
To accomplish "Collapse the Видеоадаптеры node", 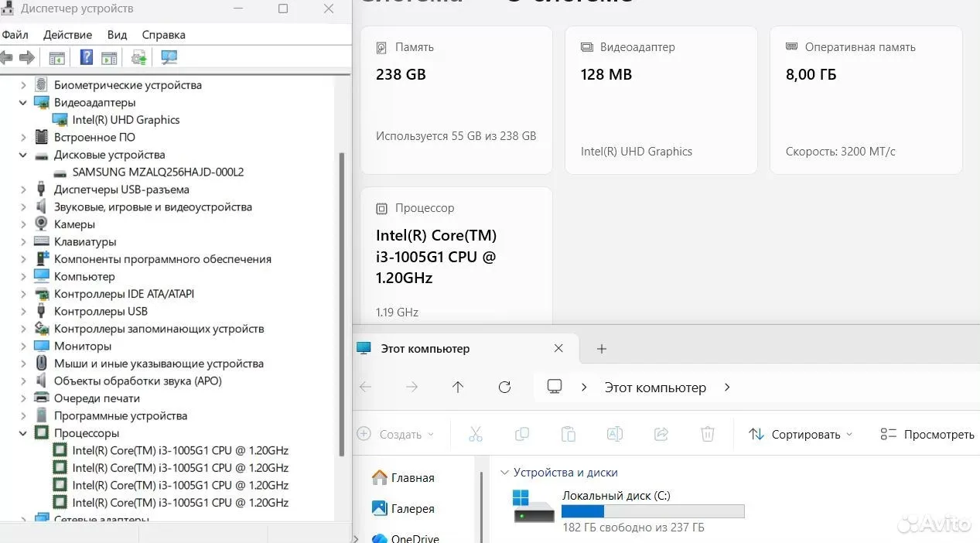I will pos(23,102).
